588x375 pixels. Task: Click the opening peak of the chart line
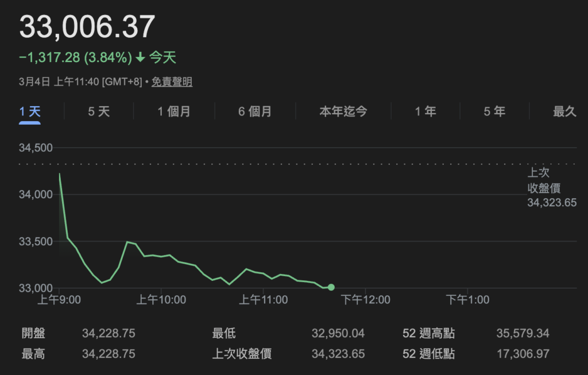60,173
